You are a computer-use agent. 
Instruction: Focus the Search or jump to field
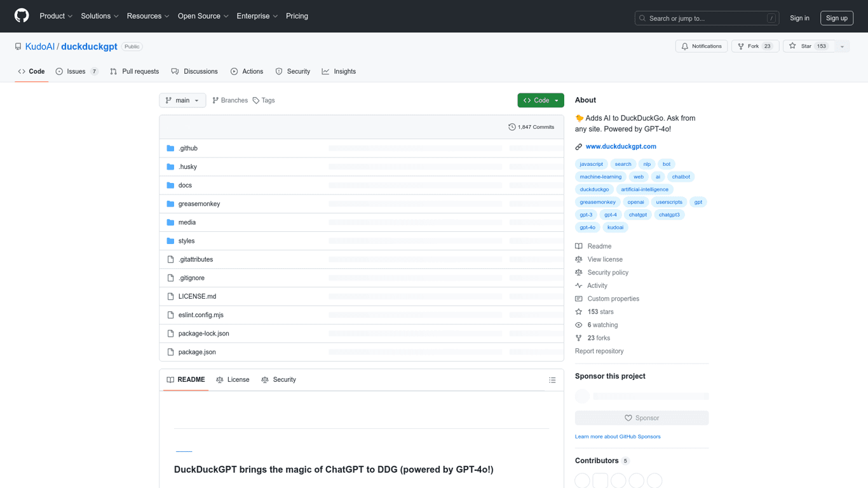point(706,18)
